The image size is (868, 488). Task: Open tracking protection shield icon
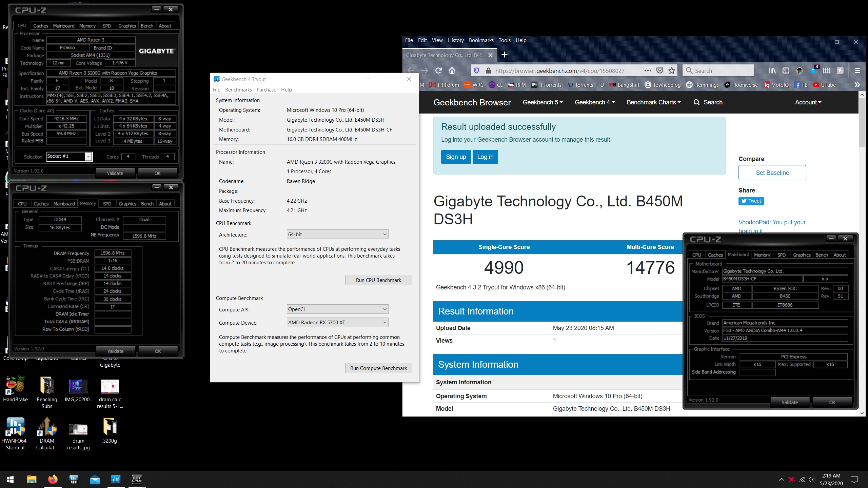coord(476,70)
